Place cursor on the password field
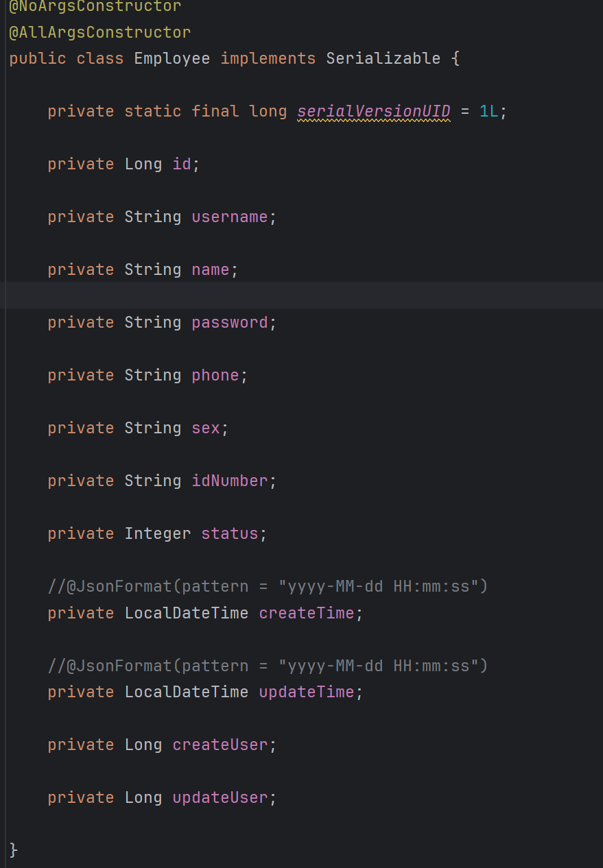Screen dimensions: 603x868 pos(230,322)
